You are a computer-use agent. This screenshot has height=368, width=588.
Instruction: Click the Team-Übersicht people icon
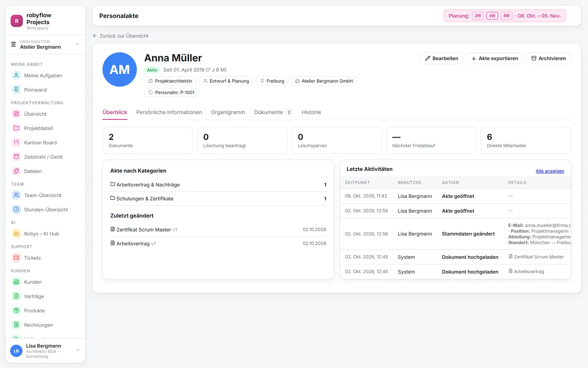click(16, 195)
